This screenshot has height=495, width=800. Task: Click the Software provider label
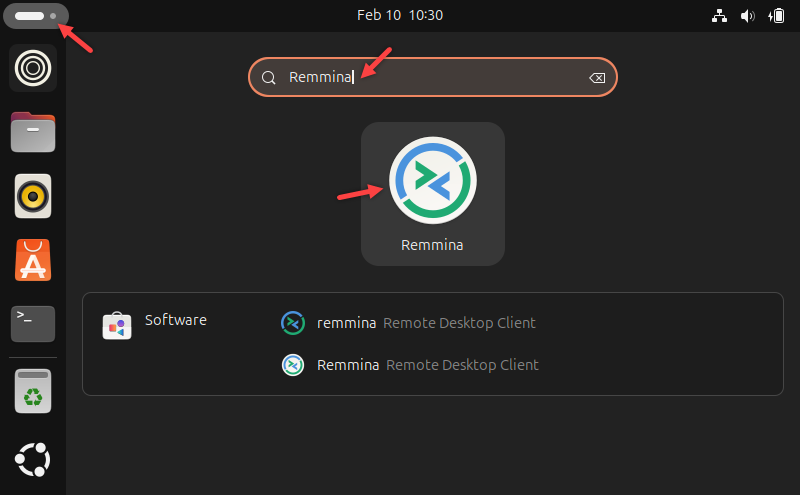176,320
